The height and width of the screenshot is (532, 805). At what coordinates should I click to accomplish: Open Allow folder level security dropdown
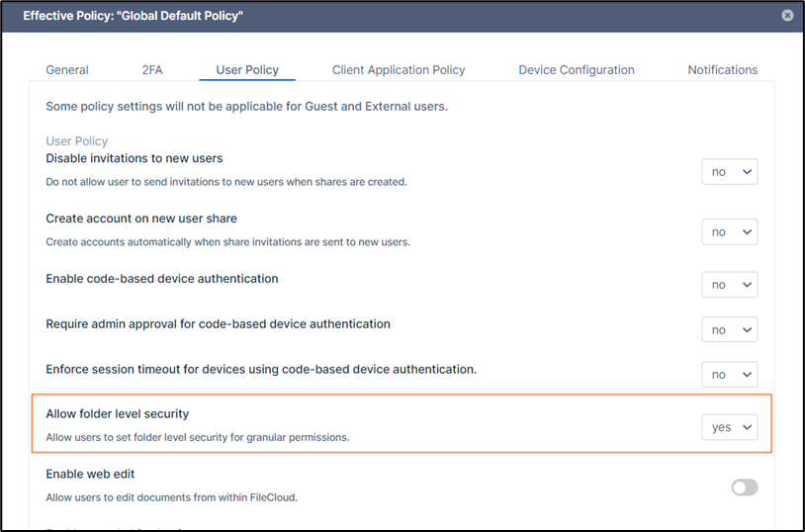click(x=730, y=427)
